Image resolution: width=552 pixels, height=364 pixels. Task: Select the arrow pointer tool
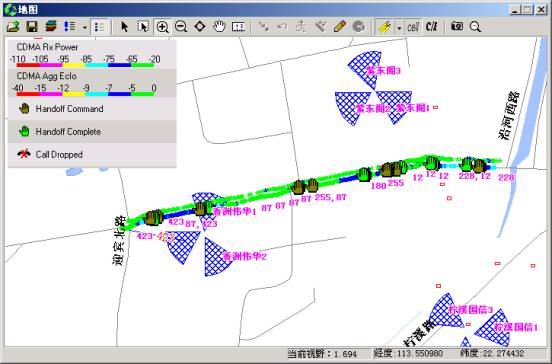tap(124, 27)
